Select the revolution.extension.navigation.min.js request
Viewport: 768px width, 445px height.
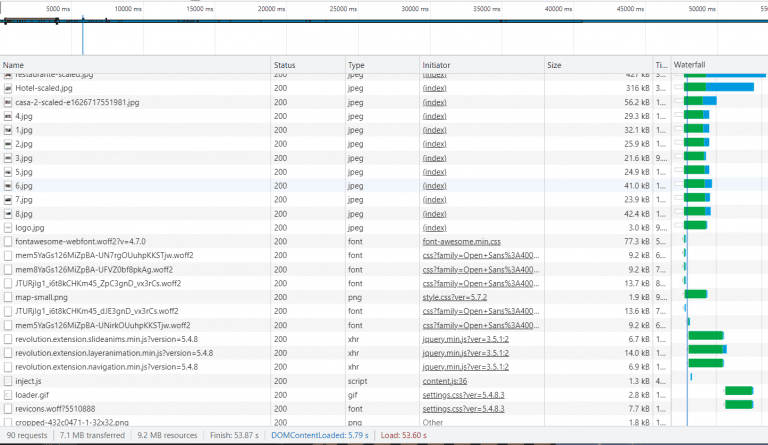click(x=106, y=367)
